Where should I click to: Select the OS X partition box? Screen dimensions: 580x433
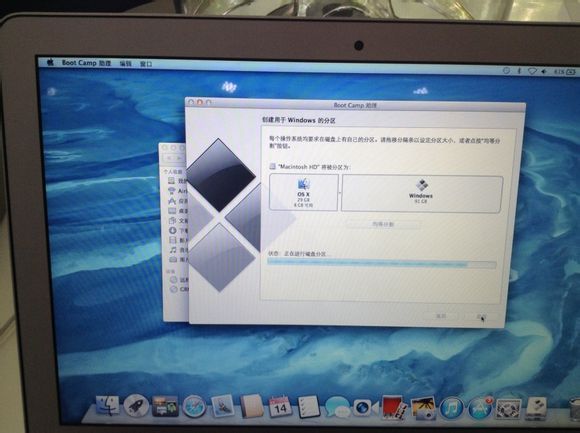pyautogui.click(x=303, y=193)
